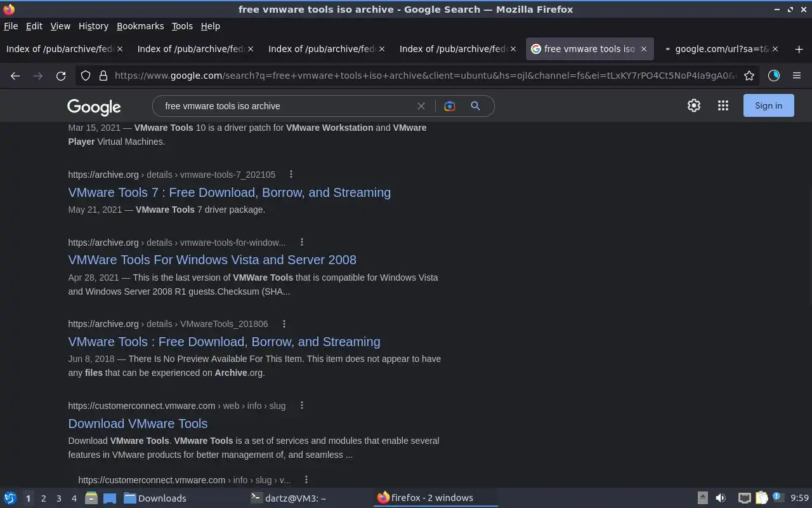Switch to workspace 2
This screenshot has width=812, height=508.
click(43, 498)
